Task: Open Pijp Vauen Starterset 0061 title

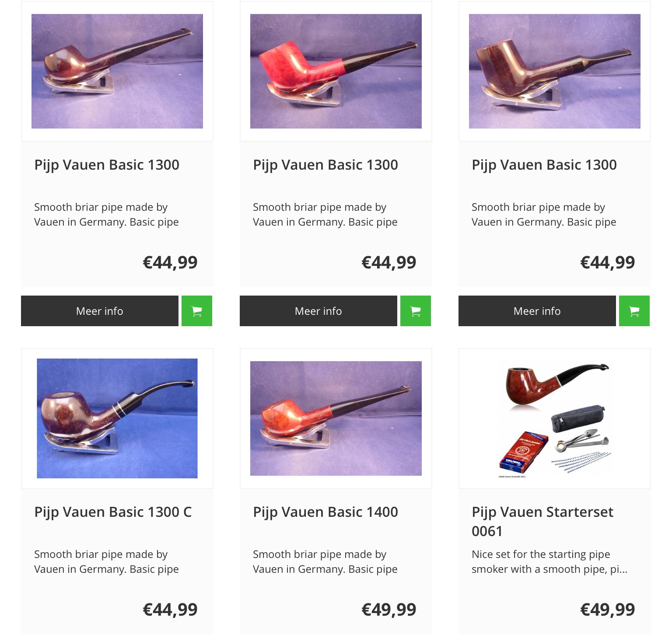Action: [x=542, y=521]
